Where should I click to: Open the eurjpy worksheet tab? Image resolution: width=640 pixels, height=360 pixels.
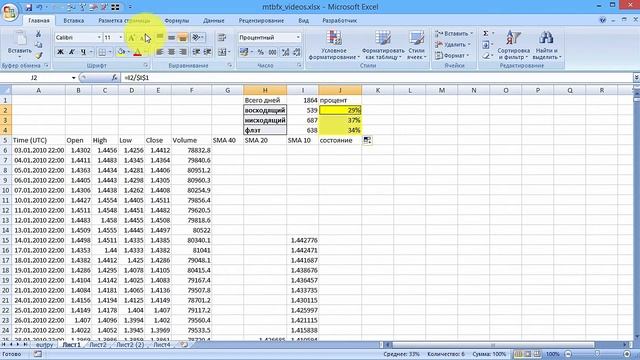[x=44, y=344]
